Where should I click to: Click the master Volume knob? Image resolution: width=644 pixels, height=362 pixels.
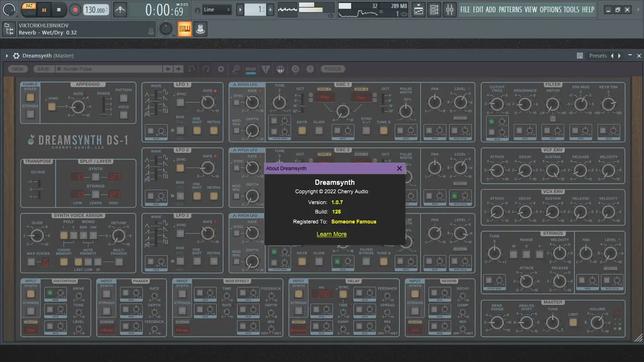click(x=597, y=322)
